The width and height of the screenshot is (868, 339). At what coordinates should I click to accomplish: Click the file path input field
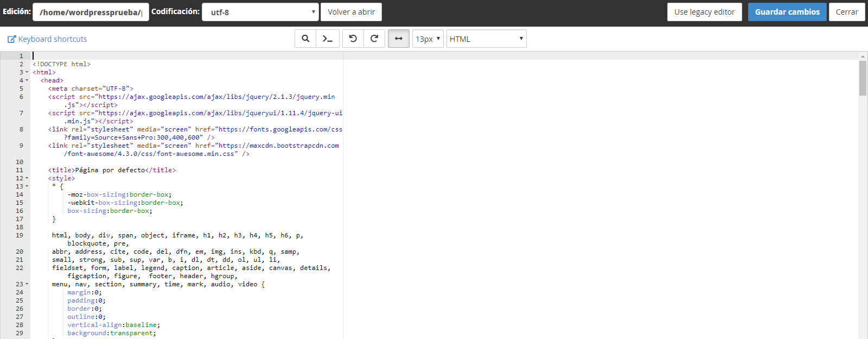[x=91, y=12]
